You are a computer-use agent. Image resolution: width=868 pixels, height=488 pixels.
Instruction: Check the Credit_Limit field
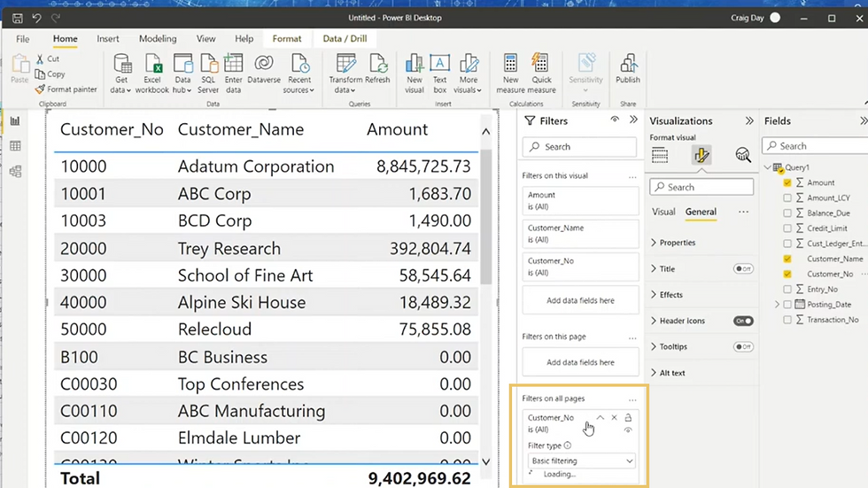(x=787, y=228)
